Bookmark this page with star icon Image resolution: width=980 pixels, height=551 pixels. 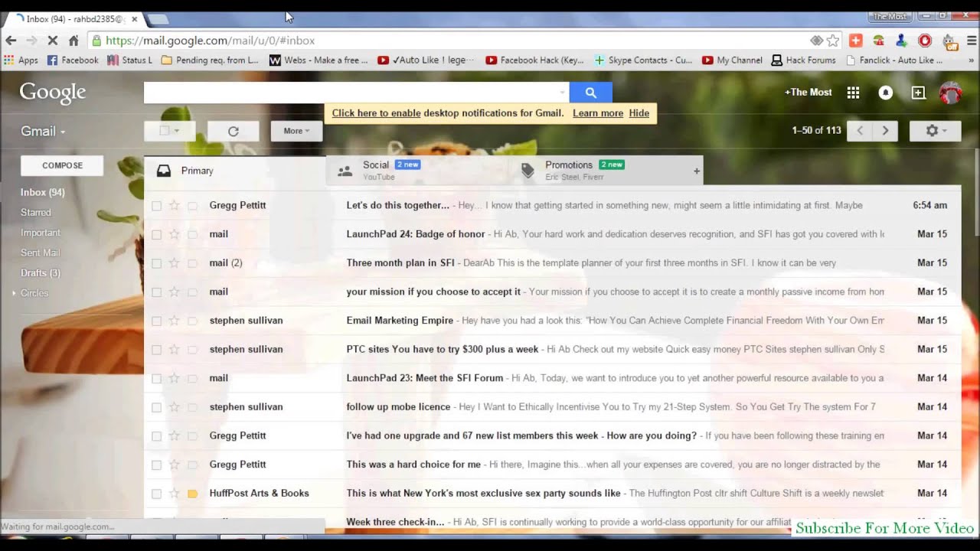(833, 41)
